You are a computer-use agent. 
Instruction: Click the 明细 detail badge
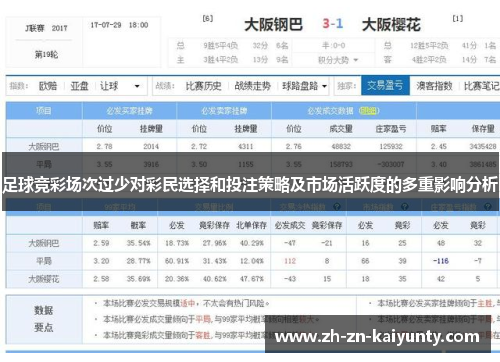[x=369, y=111]
